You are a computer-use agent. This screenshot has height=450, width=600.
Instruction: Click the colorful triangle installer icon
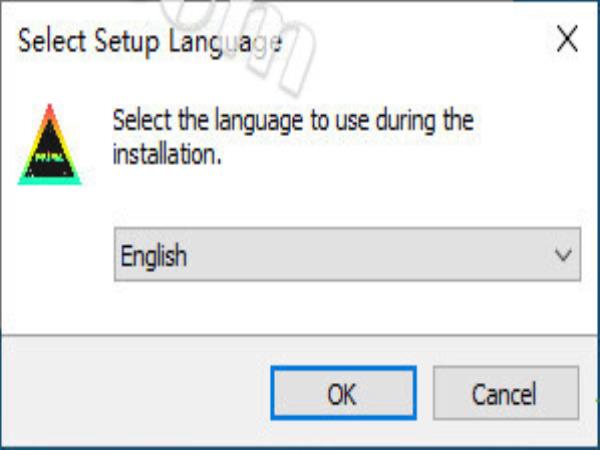point(49,145)
